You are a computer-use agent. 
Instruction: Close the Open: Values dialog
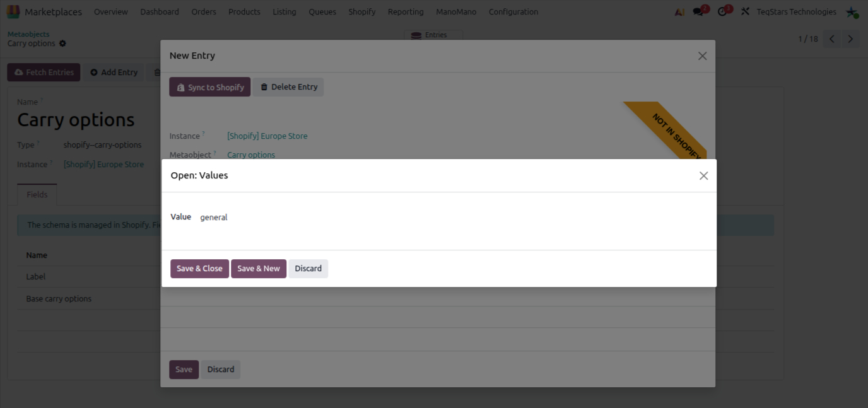[703, 176]
